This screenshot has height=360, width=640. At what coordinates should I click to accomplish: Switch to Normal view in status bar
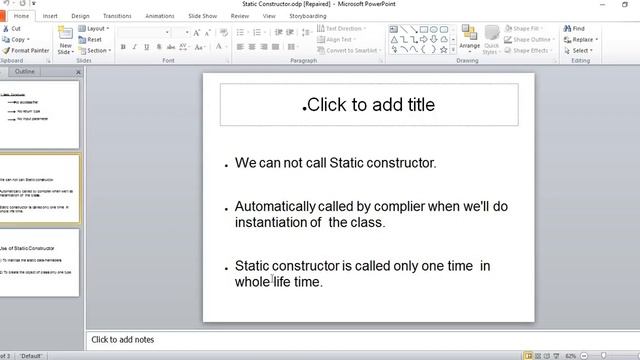[528, 356]
